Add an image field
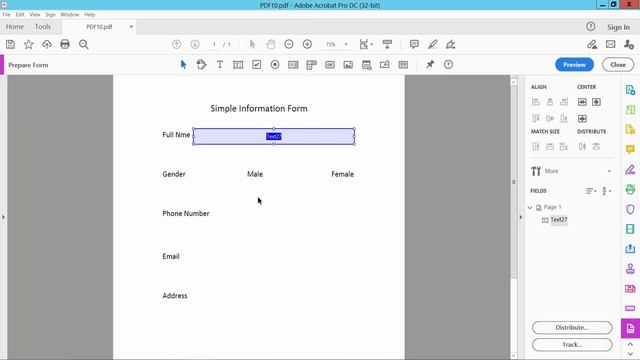This screenshot has width=640, height=360. (x=348, y=64)
